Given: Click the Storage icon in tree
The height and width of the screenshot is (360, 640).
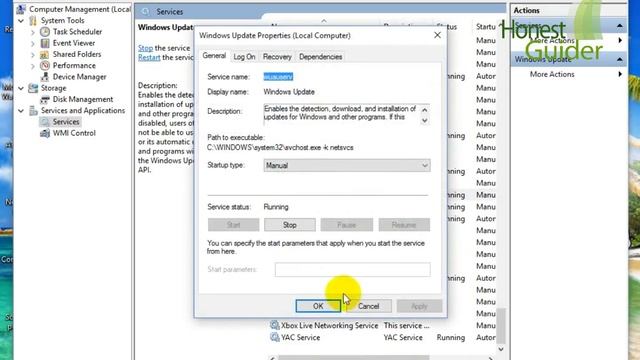Looking at the screenshot, I should pyautogui.click(x=33, y=88).
